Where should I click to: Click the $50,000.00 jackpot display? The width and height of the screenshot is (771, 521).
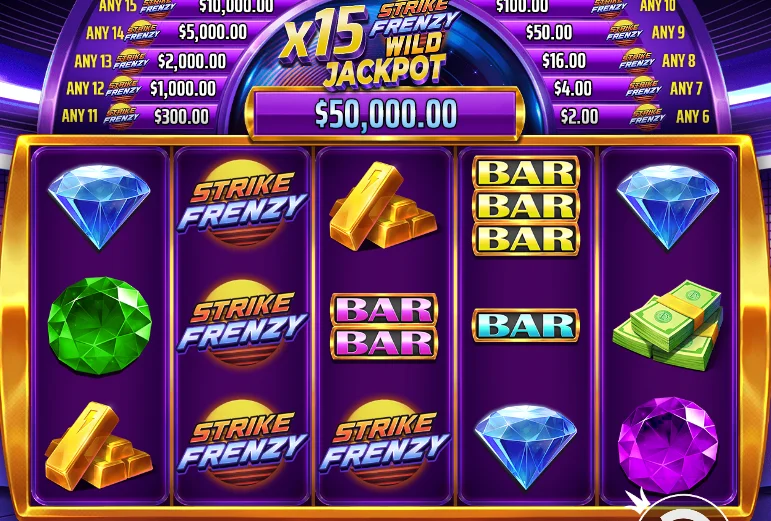[385, 114]
